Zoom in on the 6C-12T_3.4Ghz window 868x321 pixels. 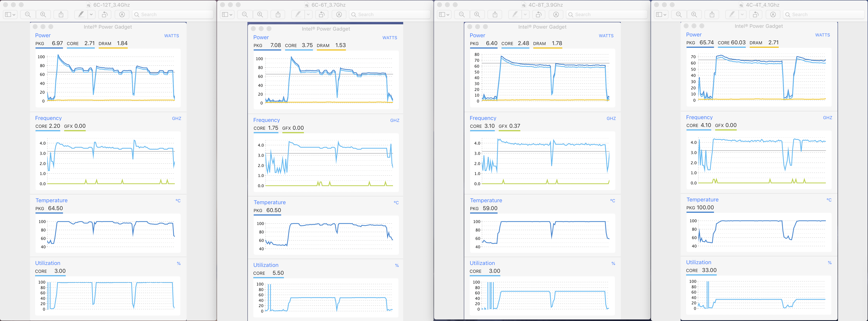(43, 15)
